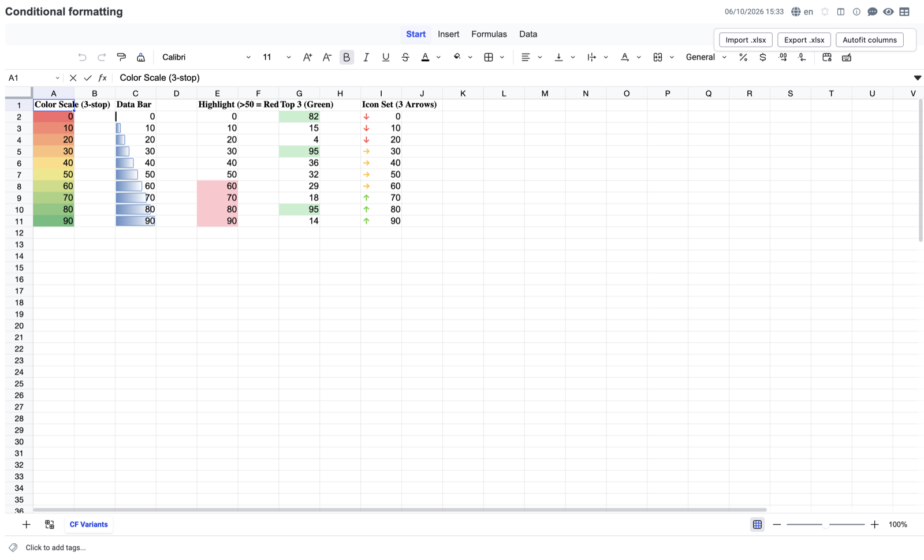Switch to the Insert tab
Viewport: 924px width, 560px height.
448,34
